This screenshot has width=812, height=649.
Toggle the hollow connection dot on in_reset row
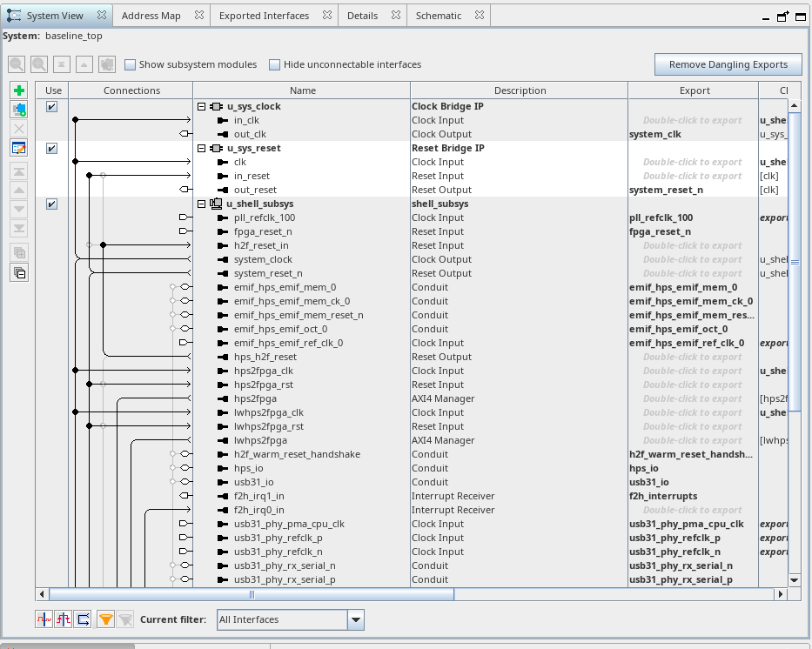[103, 176]
